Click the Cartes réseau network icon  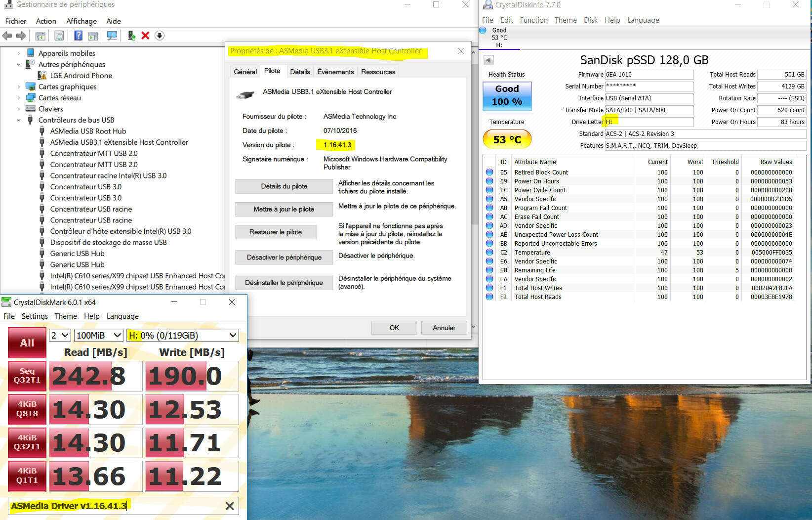[x=31, y=97]
